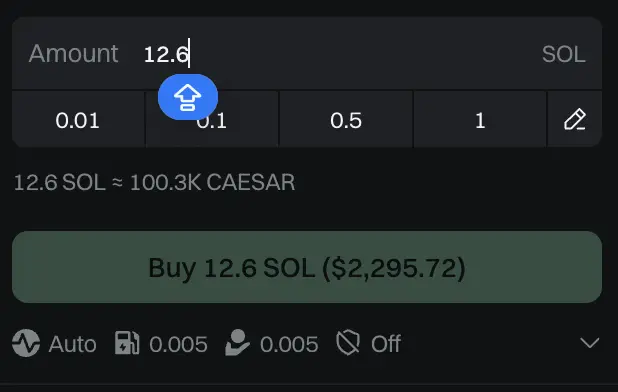Click the Auto slippage pulse icon
This screenshot has width=618, height=392.
click(x=26, y=343)
